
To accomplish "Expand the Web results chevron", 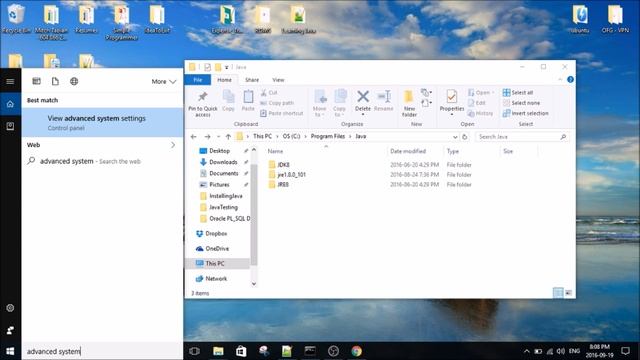I will (x=173, y=145).
